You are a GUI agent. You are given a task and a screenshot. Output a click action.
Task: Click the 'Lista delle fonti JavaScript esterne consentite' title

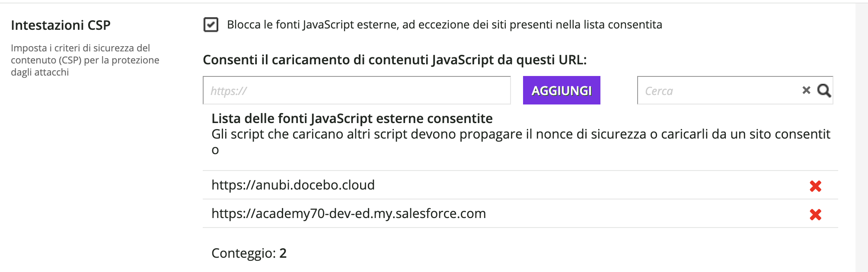(x=352, y=119)
